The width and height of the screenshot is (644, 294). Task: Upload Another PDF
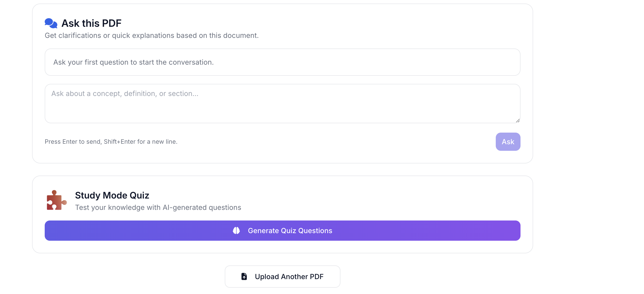click(282, 277)
